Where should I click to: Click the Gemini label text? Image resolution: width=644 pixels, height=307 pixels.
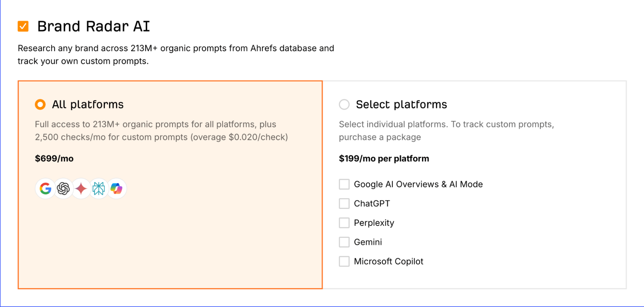point(368,242)
